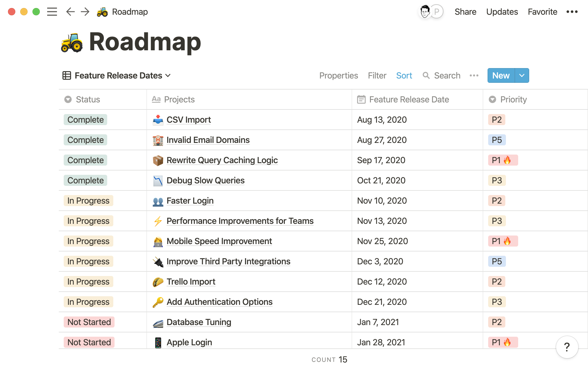Toggle the Not Started status on Apple Login
The image size is (588, 368).
pyautogui.click(x=89, y=342)
